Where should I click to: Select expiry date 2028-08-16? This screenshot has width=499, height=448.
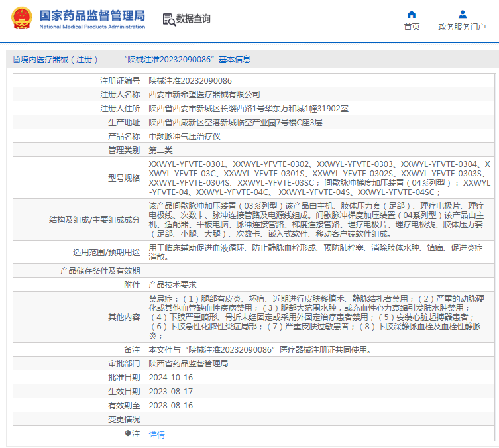click(x=171, y=406)
